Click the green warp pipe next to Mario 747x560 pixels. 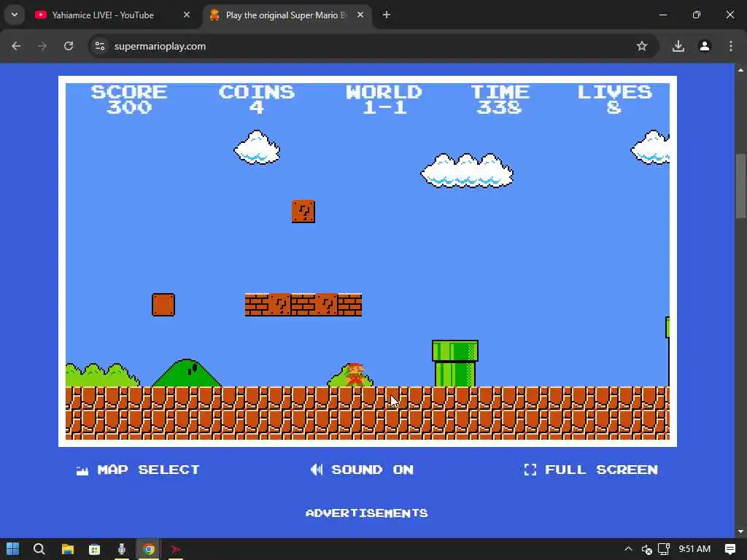pyautogui.click(x=455, y=363)
